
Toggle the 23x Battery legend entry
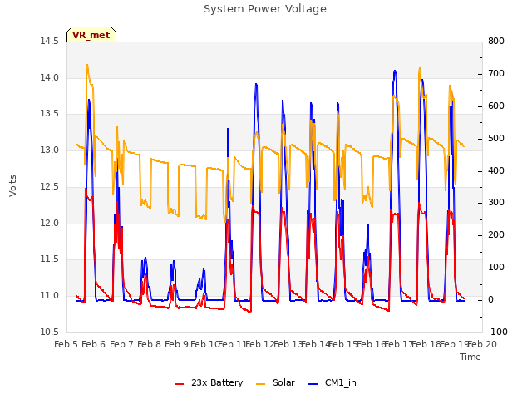(209, 382)
